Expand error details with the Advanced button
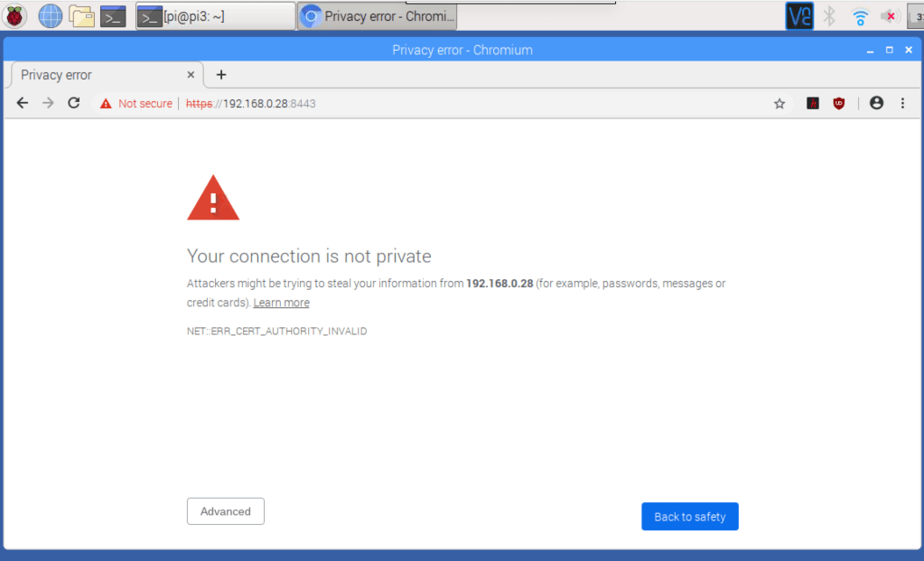Viewport: 924px width, 561px height. coord(225,510)
